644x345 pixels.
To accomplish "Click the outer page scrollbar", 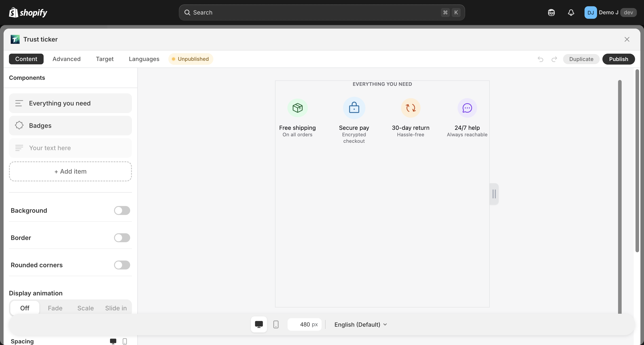I will pyautogui.click(x=637, y=161).
